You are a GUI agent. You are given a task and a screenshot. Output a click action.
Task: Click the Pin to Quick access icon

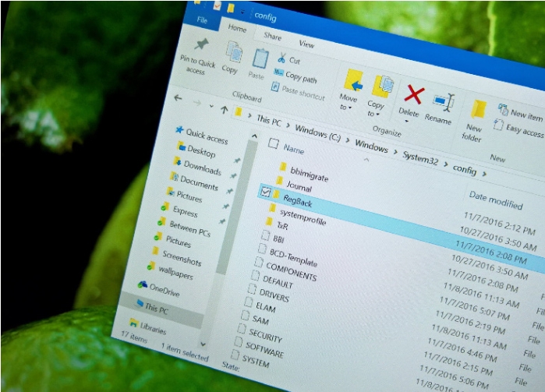tap(201, 44)
